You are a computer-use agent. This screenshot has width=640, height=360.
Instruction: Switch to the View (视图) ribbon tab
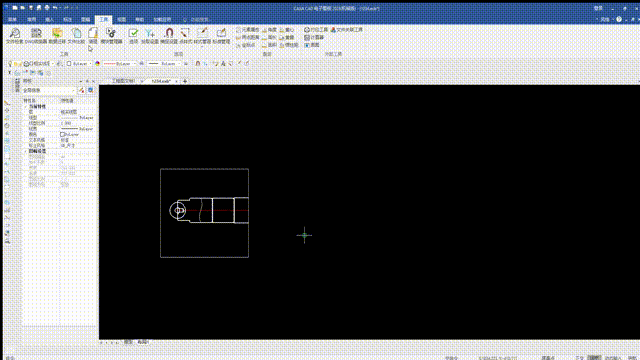coord(122,20)
